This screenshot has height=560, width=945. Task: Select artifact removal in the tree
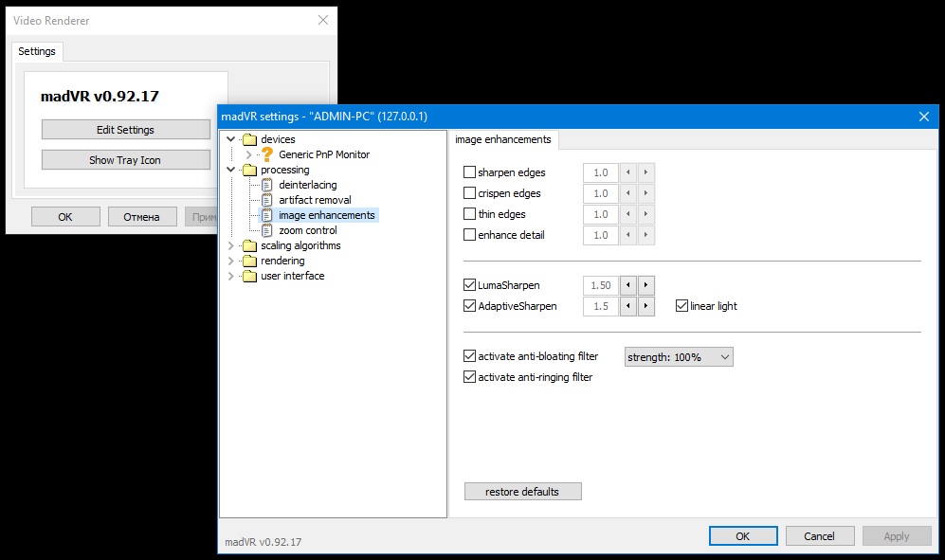315,200
